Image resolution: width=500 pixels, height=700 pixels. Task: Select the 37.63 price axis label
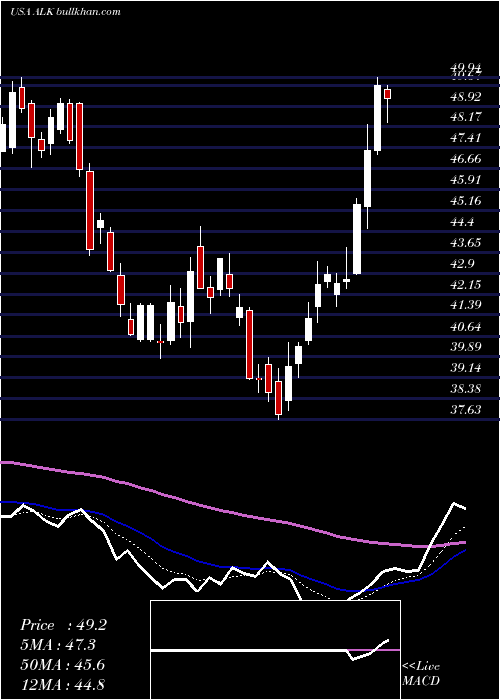tap(466, 410)
